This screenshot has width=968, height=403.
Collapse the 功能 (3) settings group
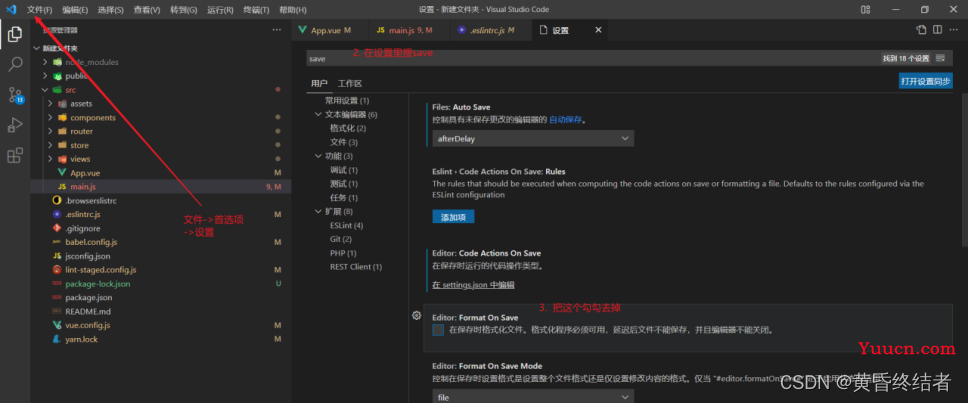click(319, 156)
